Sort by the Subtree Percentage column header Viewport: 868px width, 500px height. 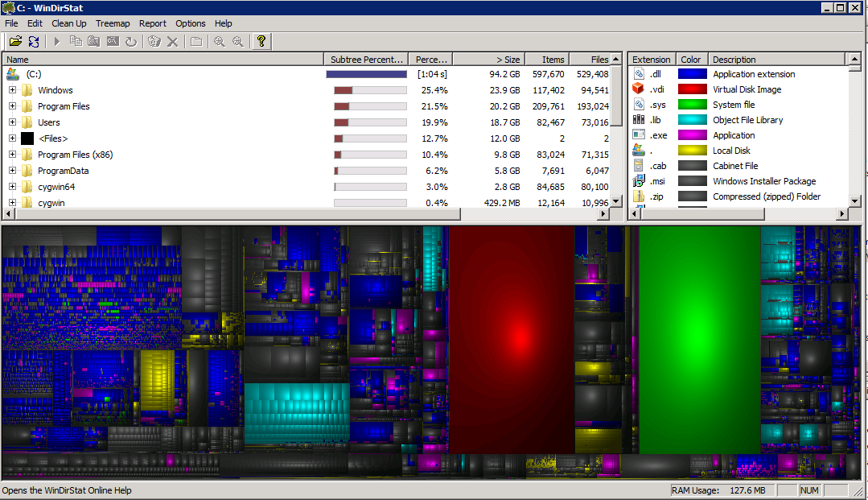click(366, 60)
